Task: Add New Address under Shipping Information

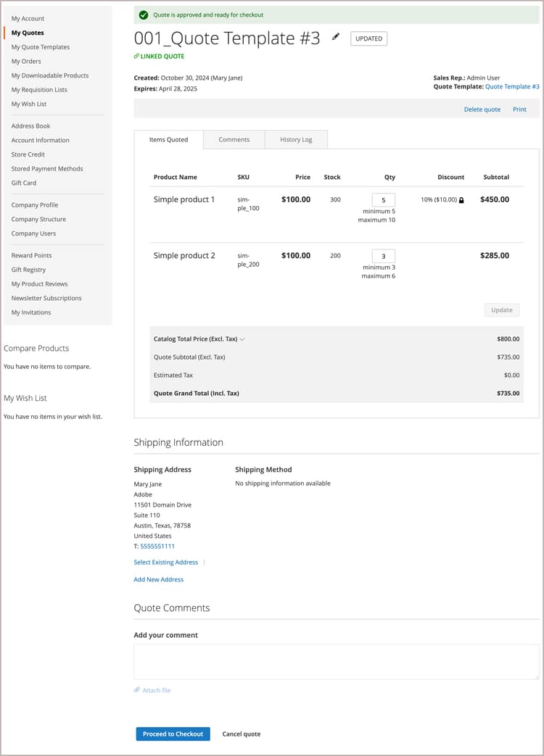Action: (157, 579)
